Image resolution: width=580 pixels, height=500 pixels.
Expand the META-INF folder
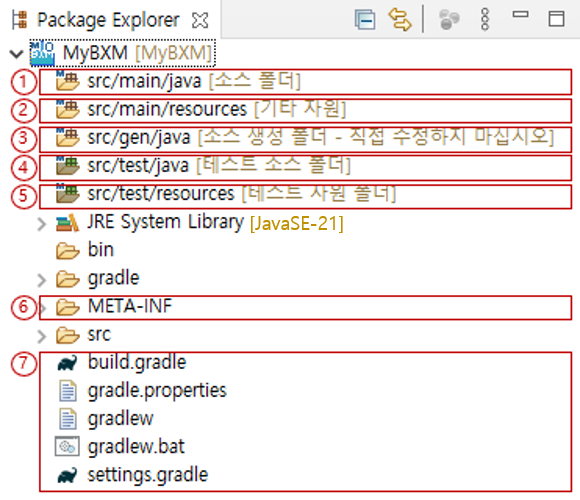(x=43, y=308)
